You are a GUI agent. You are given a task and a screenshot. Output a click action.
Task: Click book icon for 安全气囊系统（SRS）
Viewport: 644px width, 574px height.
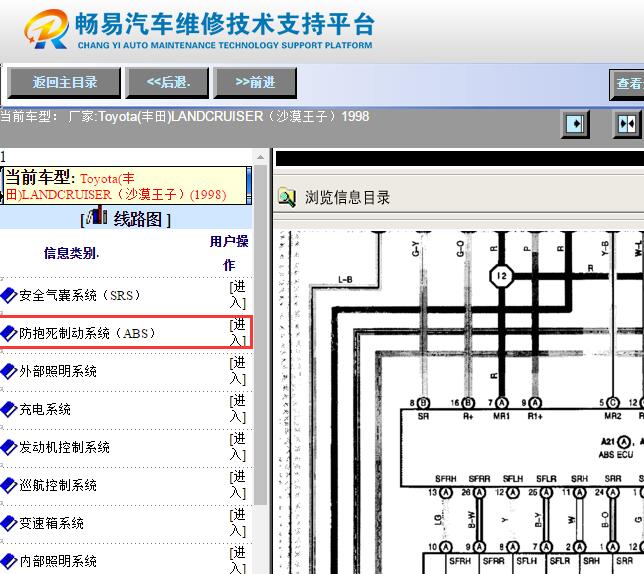(8, 296)
